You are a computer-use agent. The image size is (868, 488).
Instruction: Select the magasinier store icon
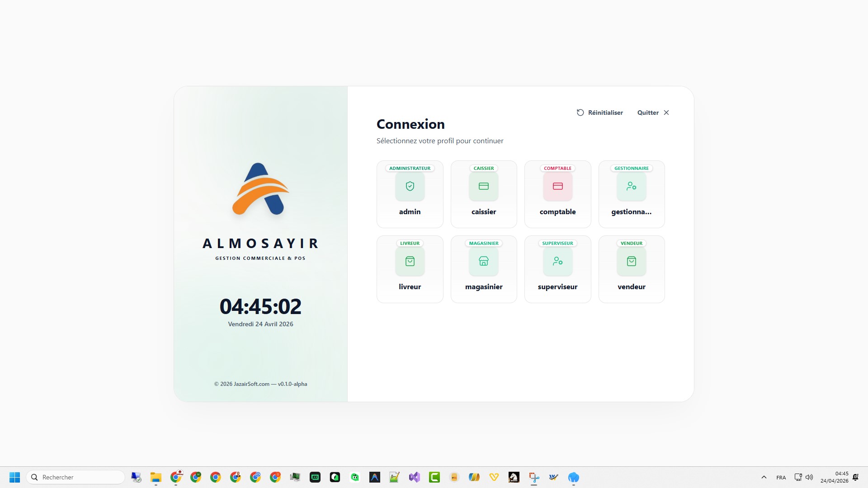(x=483, y=261)
